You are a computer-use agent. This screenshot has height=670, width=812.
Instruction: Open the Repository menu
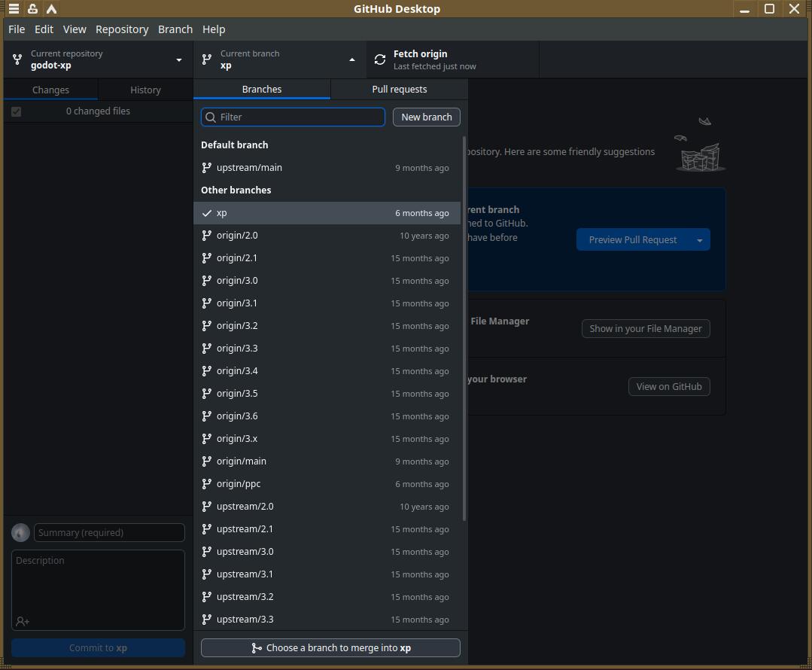click(122, 29)
